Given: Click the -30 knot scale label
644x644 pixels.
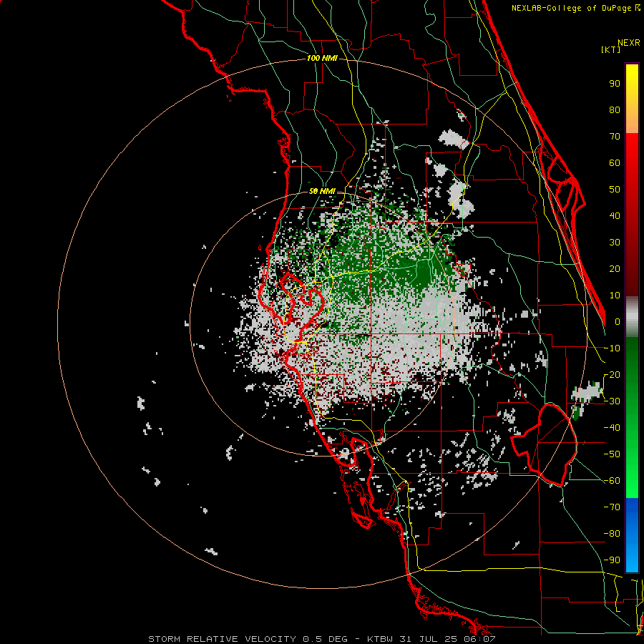Looking at the screenshot, I should click(x=612, y=401).
